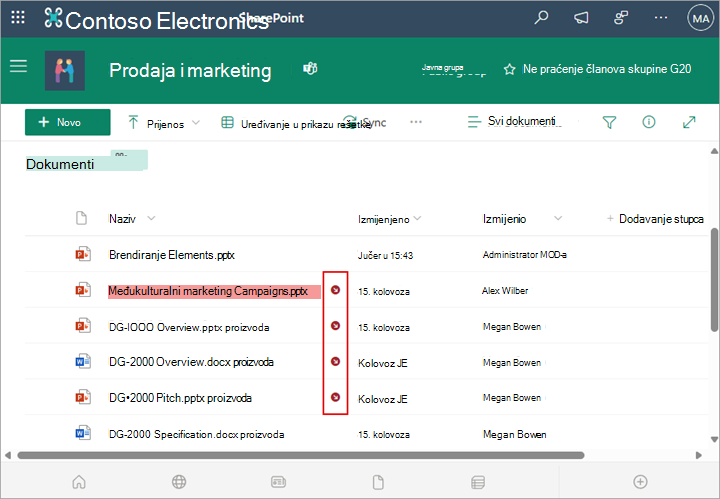Open the toolbar overflow ellipsis menu
720x499 pixels.
pyautogui.click(x=416, y=122)
